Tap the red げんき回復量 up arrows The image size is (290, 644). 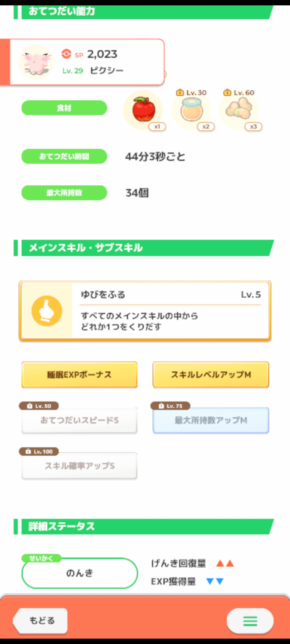[225, 563]
